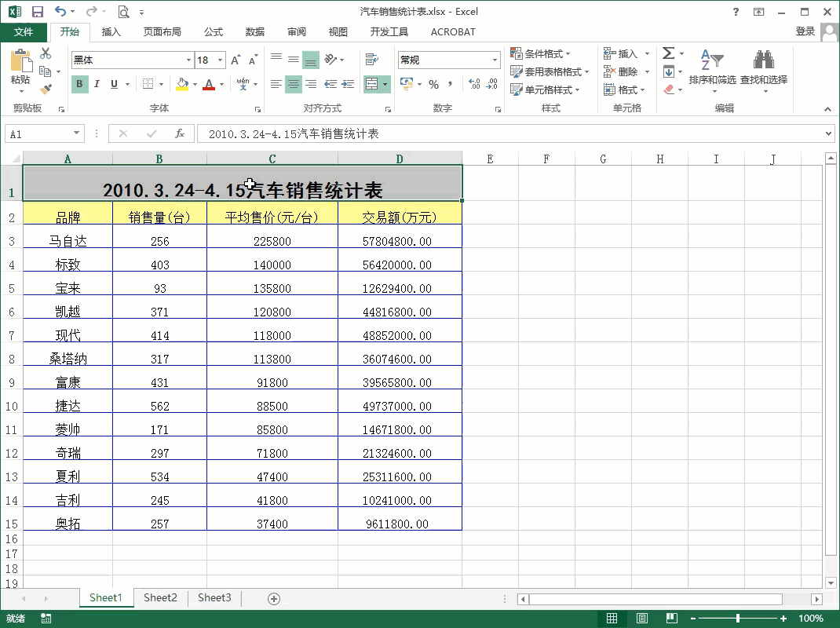Click the fill color paint bucket swatch

coord(182,84)
